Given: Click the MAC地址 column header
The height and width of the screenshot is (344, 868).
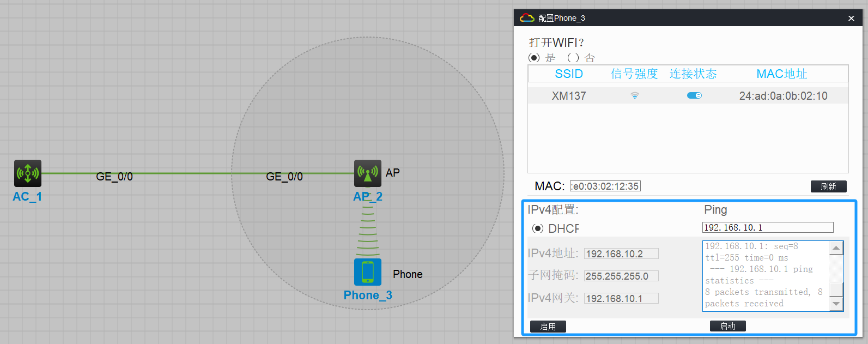Looking at the screenshot, I should click(x=781, y=74).
